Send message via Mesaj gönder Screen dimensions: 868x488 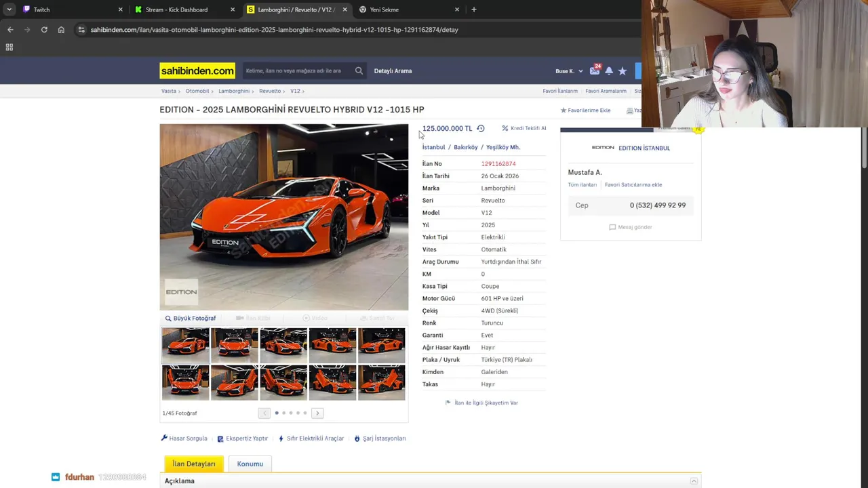tap(631, 227)
